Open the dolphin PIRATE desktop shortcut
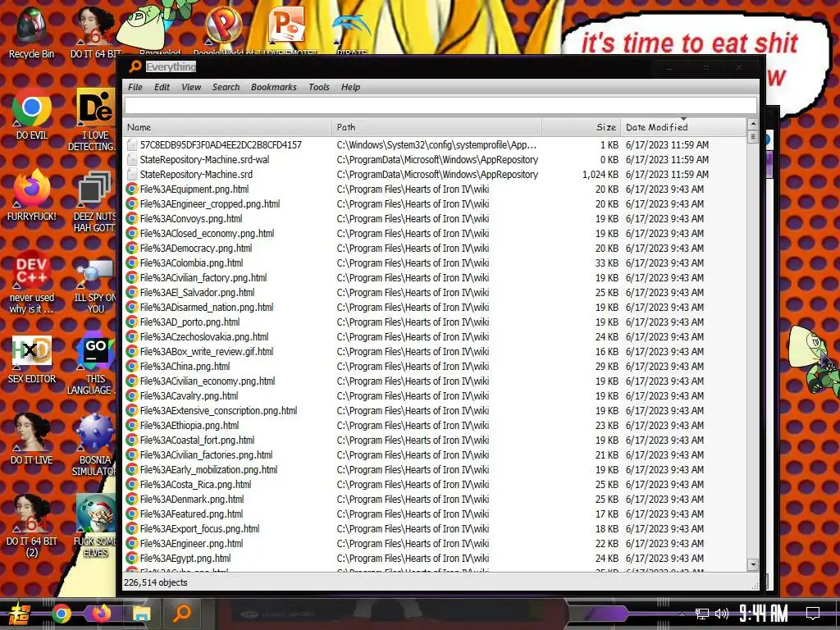This screenshot has width=840, height=630. click(x=351, y=32)
